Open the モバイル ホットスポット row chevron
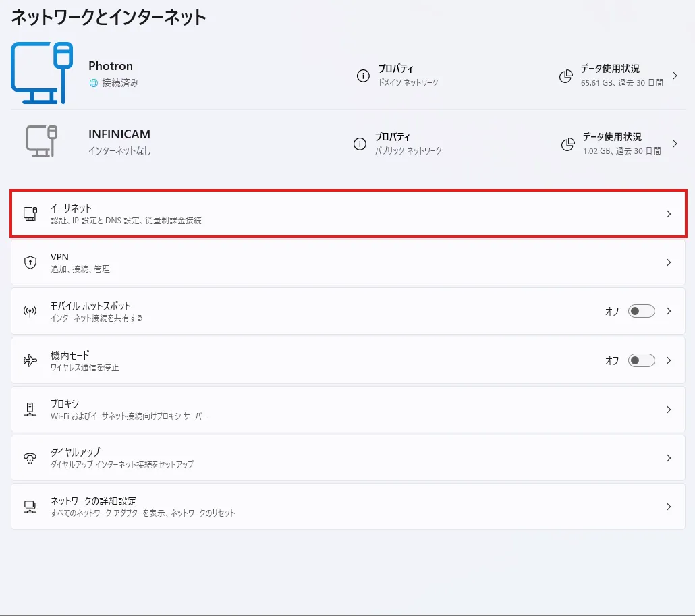The height and width of the screenshot is (616, 695). (669, 311)
